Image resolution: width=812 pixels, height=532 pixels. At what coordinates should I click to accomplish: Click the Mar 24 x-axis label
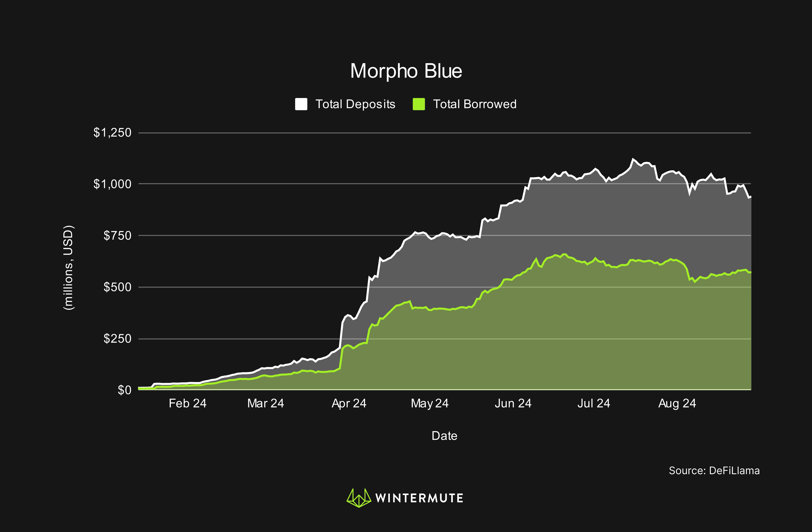[266, 404]
